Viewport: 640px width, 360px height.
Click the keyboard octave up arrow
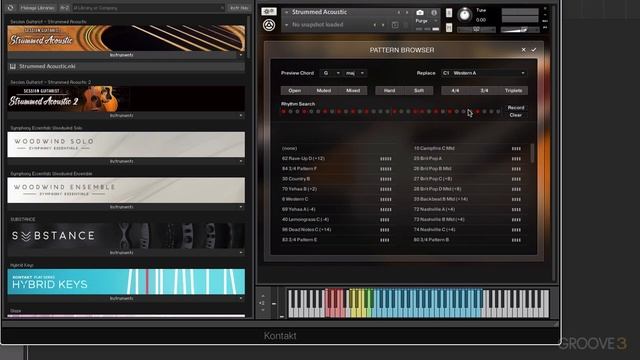262,296
